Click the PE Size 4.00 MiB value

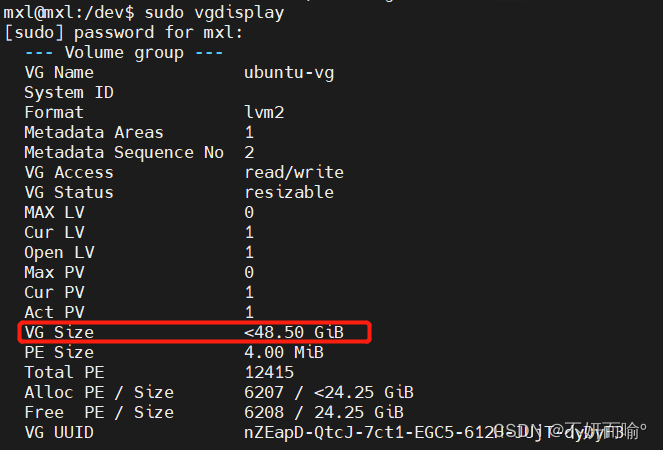tap(284, 352)
